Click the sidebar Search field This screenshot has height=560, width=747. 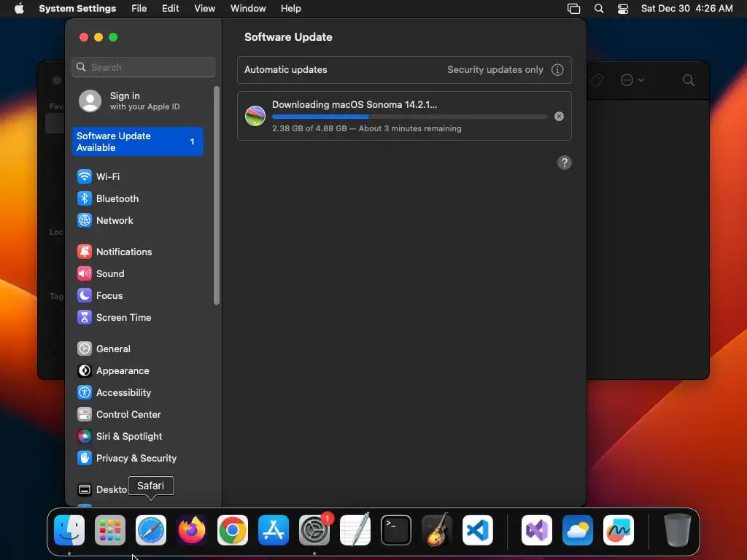click(x=144, y=68)
